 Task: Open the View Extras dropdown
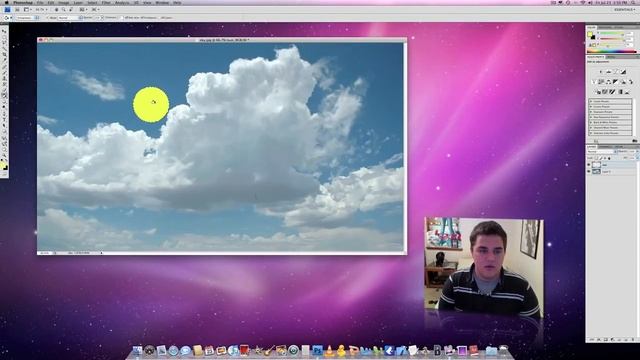pyautogui.click(x=27, y=9)
